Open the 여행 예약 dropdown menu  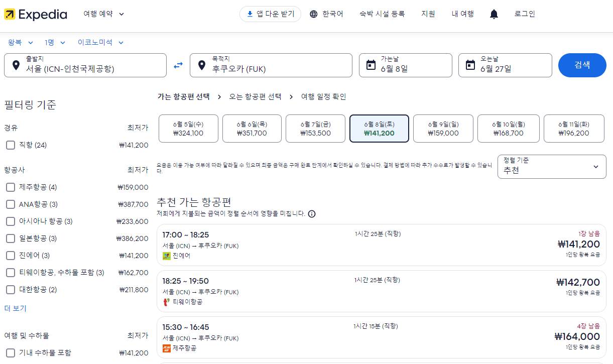coord(104,14)
